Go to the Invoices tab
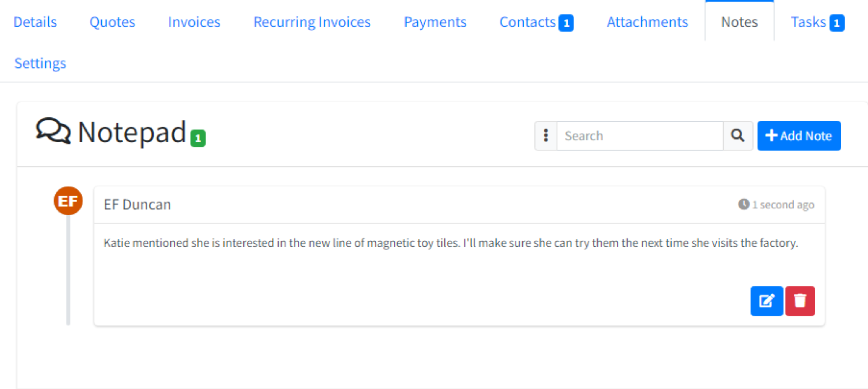 [x=194, y=22]
